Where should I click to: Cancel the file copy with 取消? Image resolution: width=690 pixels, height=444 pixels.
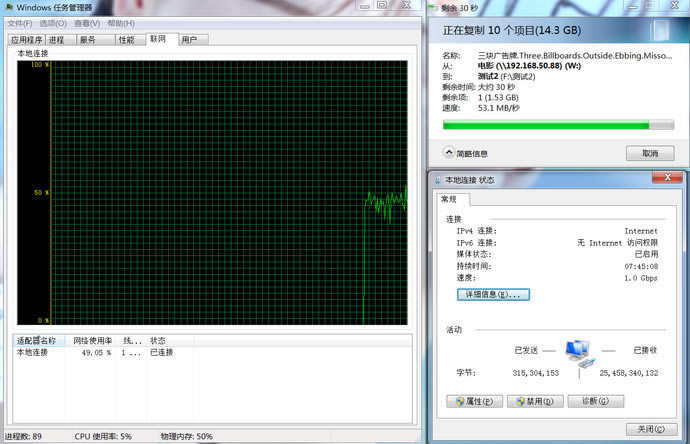click(649, 153)
